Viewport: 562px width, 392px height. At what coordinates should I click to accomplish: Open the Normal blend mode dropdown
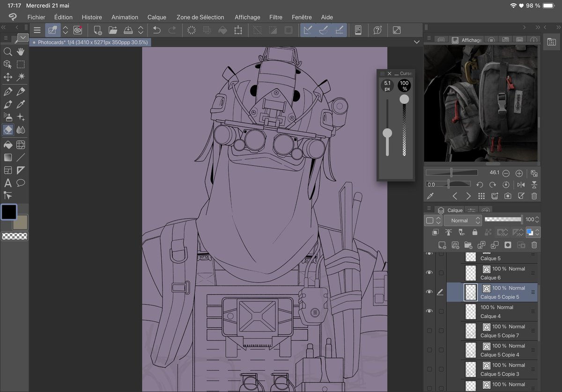[463, 220]
